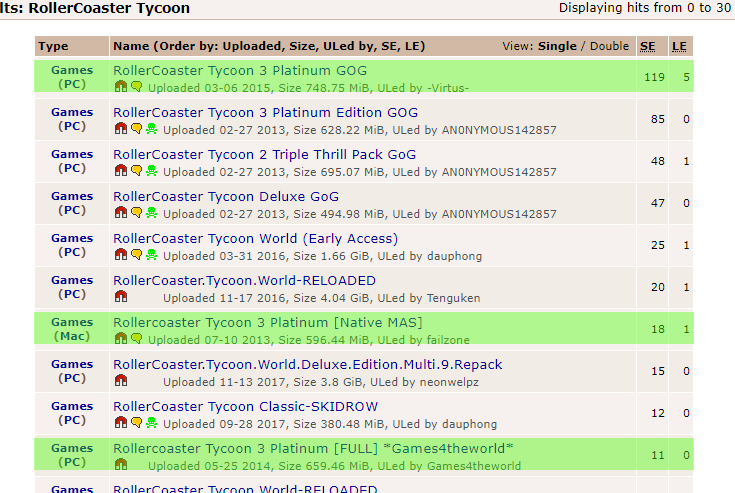Click Type column header
Screen dimensions: 735x493
53,46
